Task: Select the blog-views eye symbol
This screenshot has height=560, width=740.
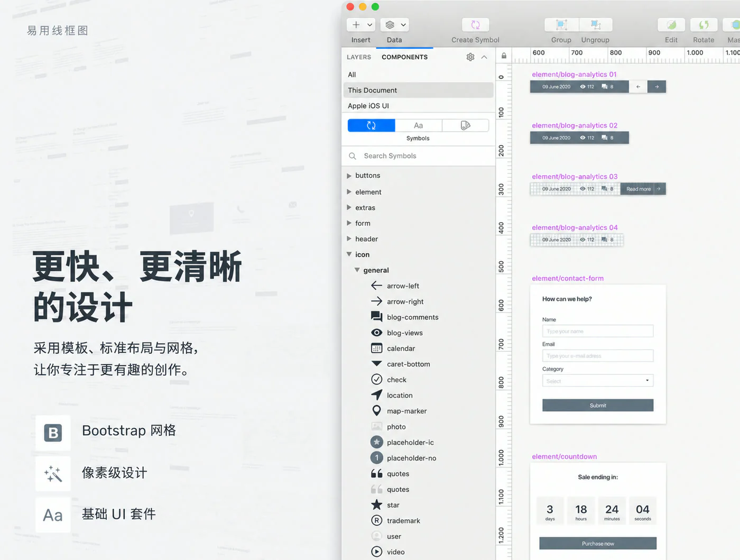Action: tap(397, 333)
